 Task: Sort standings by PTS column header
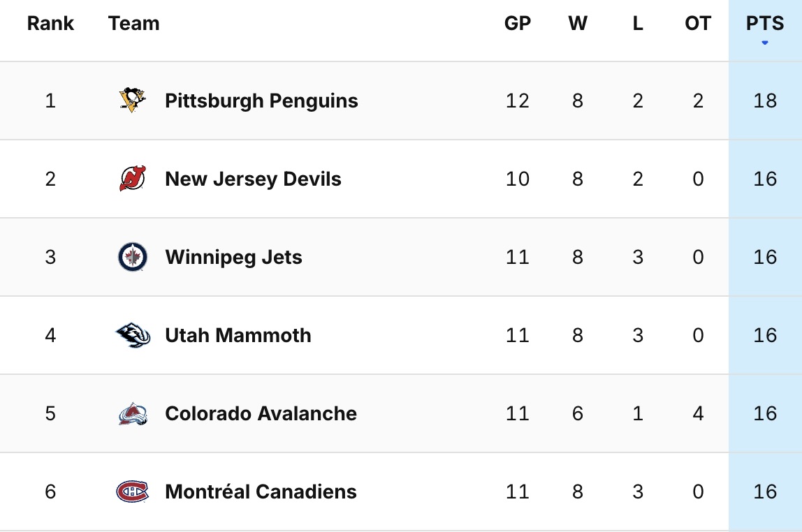765,24
